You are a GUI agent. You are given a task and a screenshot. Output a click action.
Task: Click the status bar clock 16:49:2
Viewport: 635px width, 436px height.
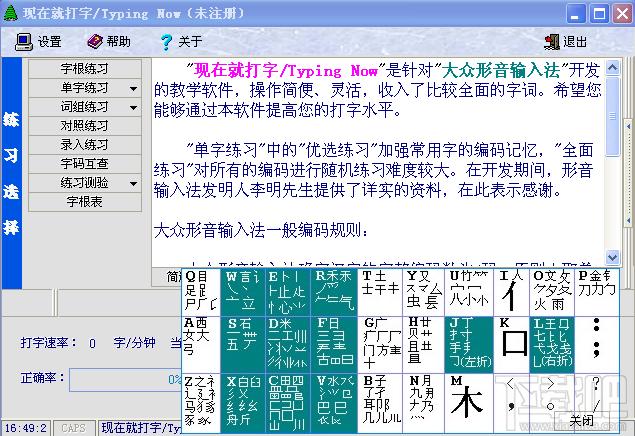tap(26, 428)
